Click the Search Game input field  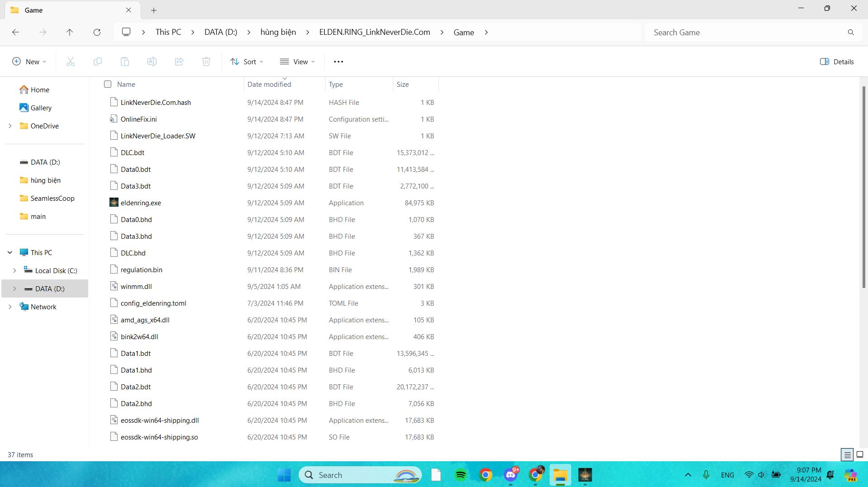[746, 32]
